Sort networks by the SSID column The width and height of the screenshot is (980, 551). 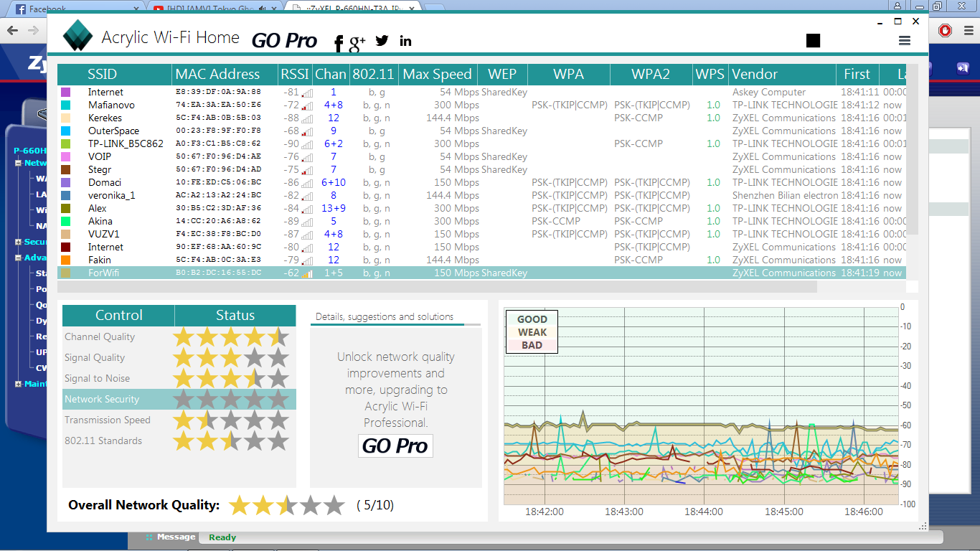[x=102, y=75]
